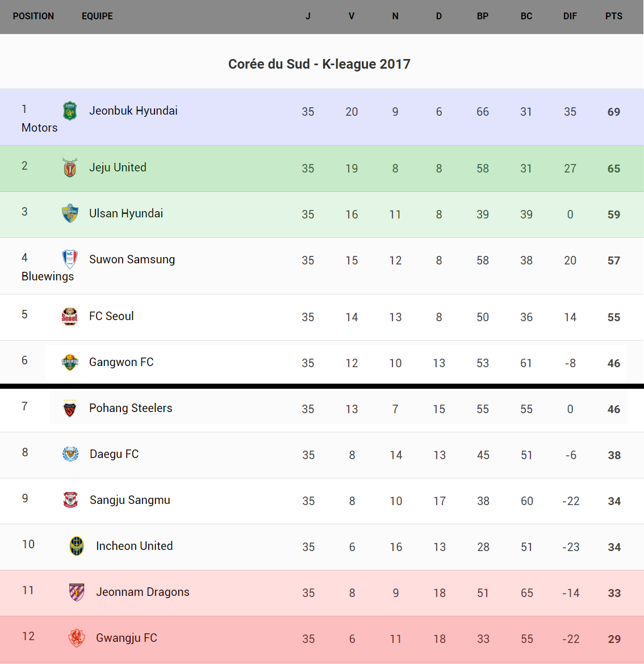Screen dimensions: 644x664
Task: Open the Pohang Steelers team link
Action: pos(131,408)
